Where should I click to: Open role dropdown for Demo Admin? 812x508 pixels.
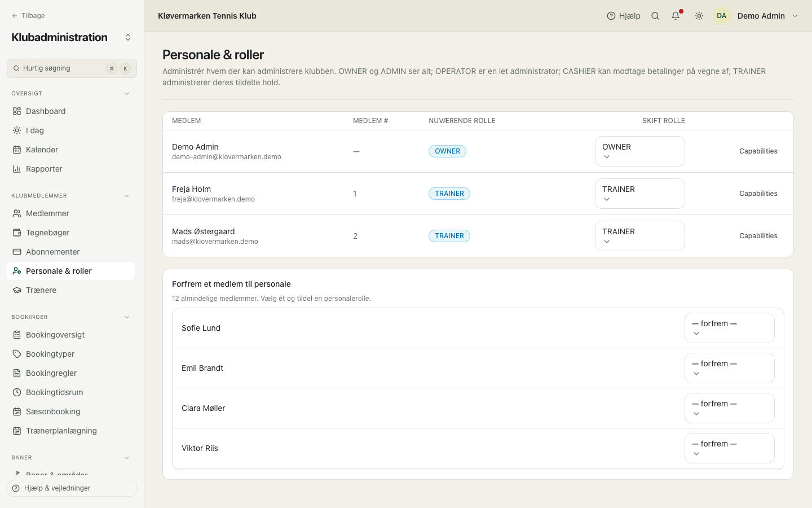640,151
